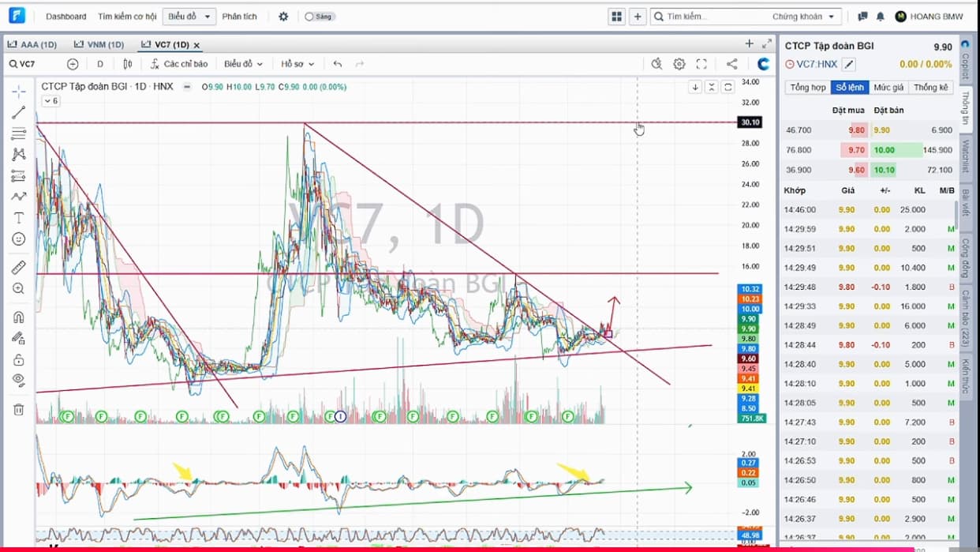This screenshot has height=552, width=980.
Task: Open the quick search magnifier in chart toolbar
Action: (656, 64)
